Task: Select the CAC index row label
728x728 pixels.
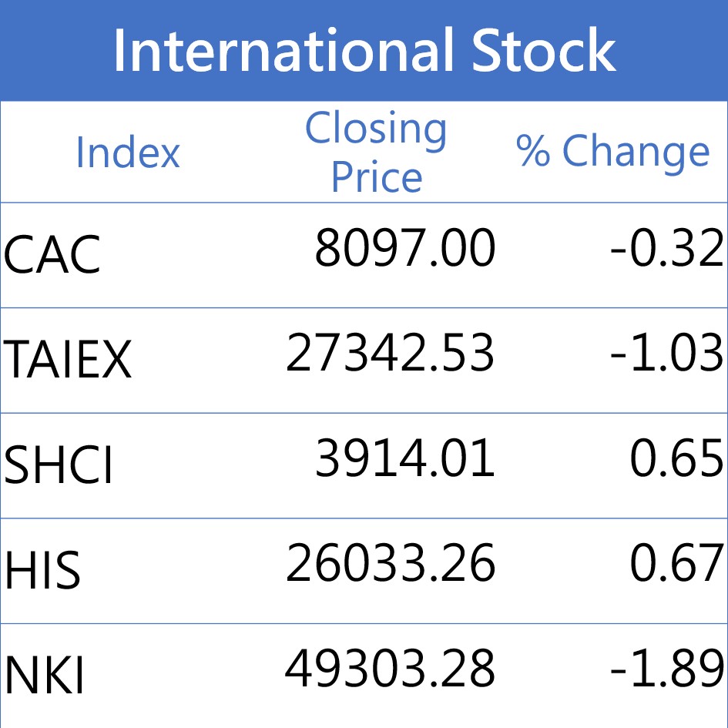Action: click(52, 256)
